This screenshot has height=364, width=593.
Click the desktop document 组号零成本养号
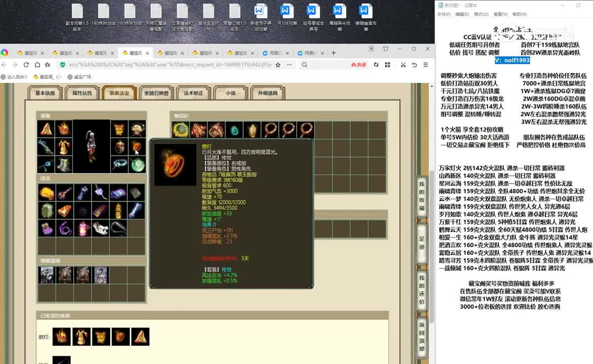point(313,17)
